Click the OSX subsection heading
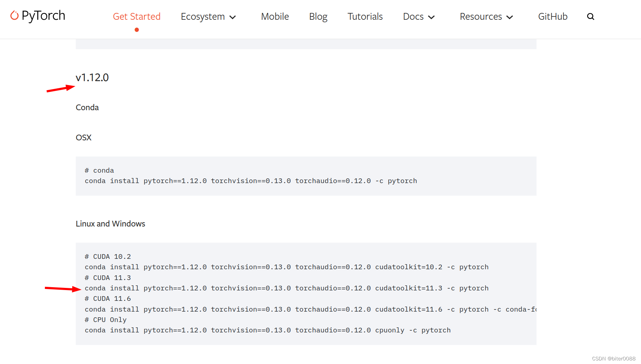Image resolution: width=641 pixels, height=364 pixels. [x=83, y=137]
